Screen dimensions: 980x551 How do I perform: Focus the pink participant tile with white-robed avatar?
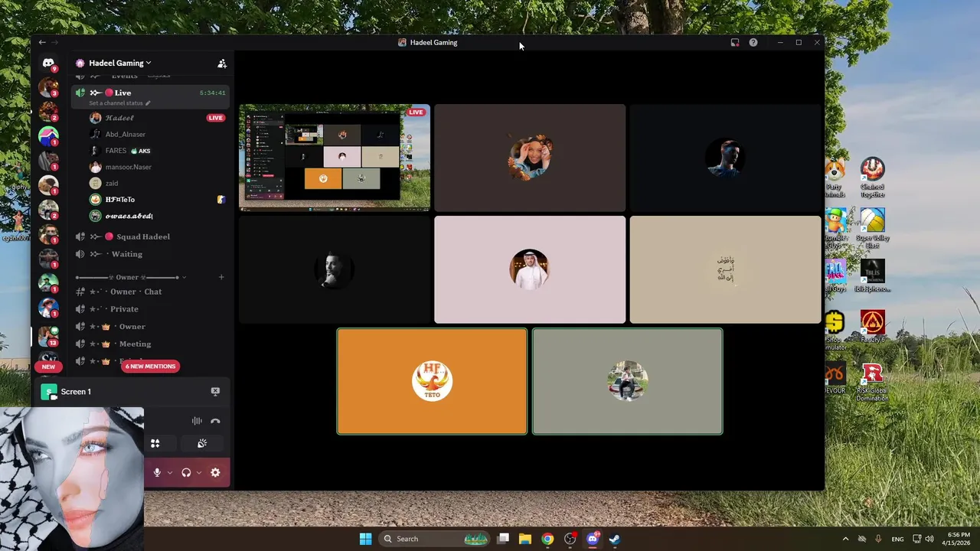click(530, 269)
